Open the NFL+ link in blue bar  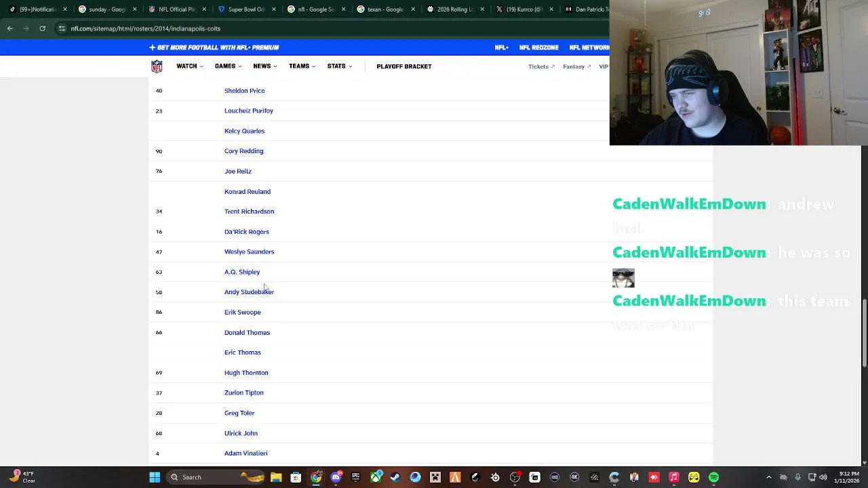(502, 47)
